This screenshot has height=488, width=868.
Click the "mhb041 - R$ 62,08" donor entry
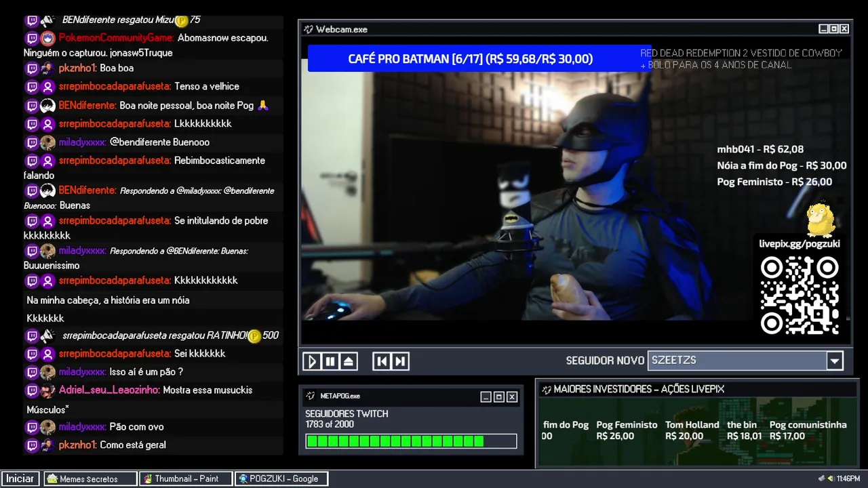point(760,149)
